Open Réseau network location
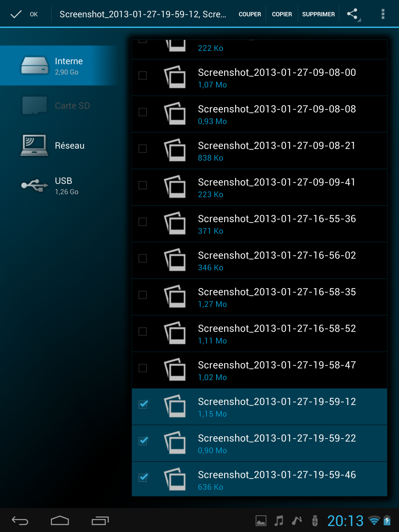The width and height of the screenshot is (399, 532). (60, 146)
